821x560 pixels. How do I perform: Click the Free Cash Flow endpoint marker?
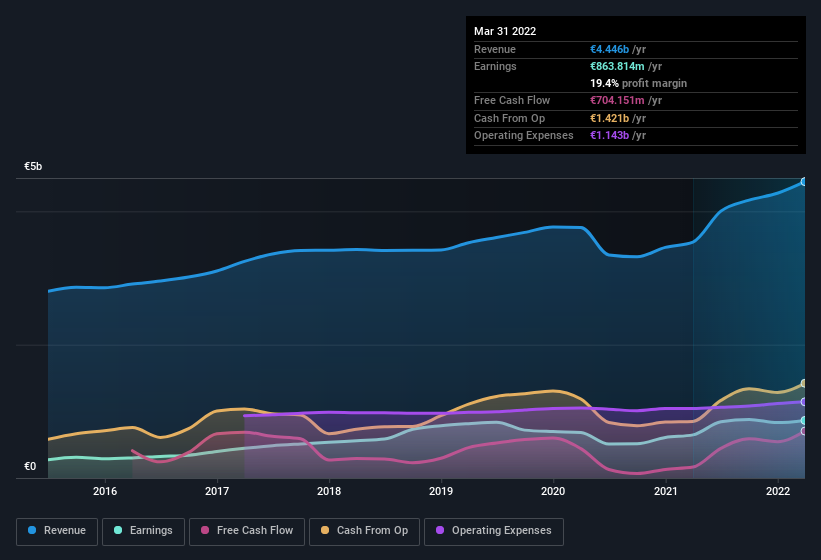[x=803, y=431]
